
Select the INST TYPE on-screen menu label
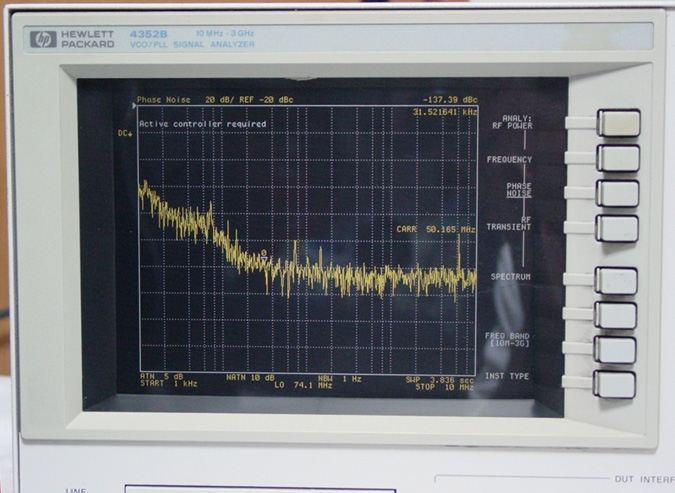coord(507,376)
